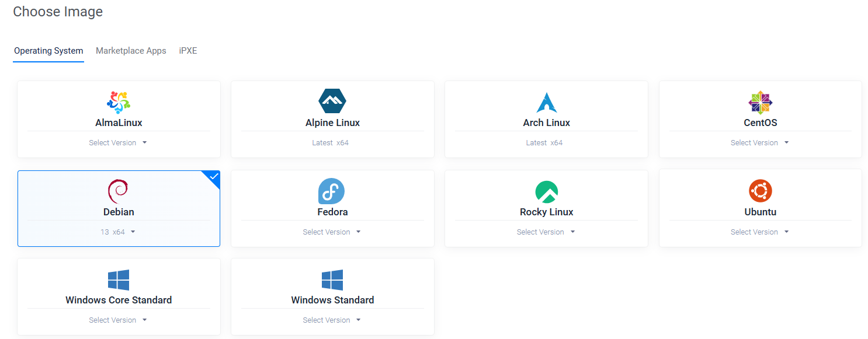Click the CentOS logo icon

tap(760, 102)
